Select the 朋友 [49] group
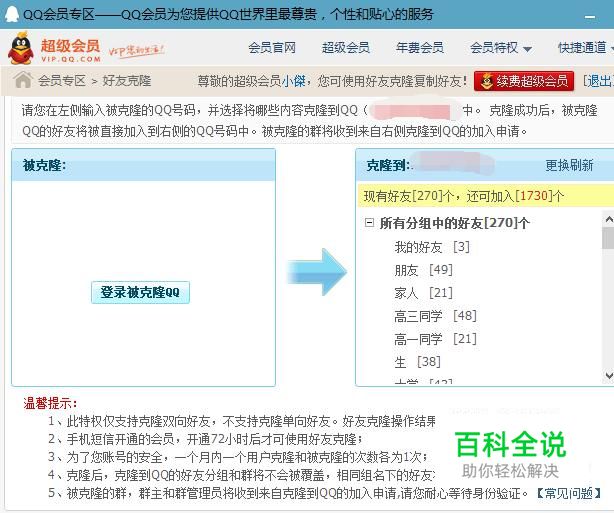The height and width of the screenshot is (513, 614). pos(424,270)
